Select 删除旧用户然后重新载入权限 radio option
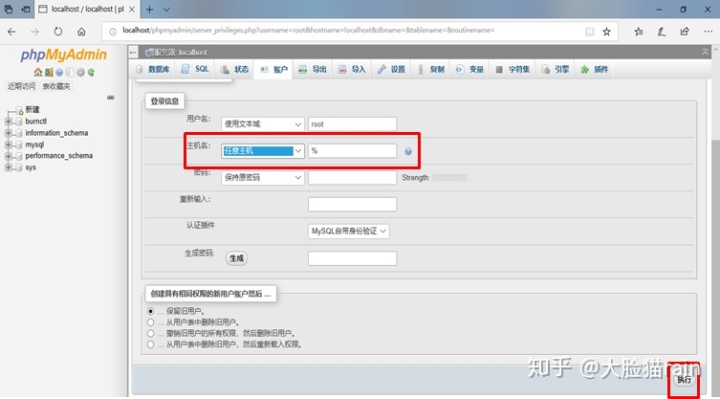The image size is (720, 399). tap(150, 344)
